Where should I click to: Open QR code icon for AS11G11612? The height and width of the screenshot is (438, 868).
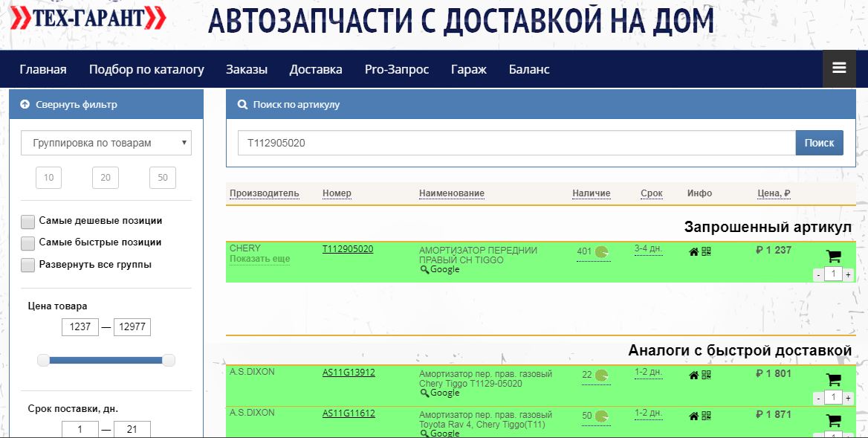click(706, 416)
